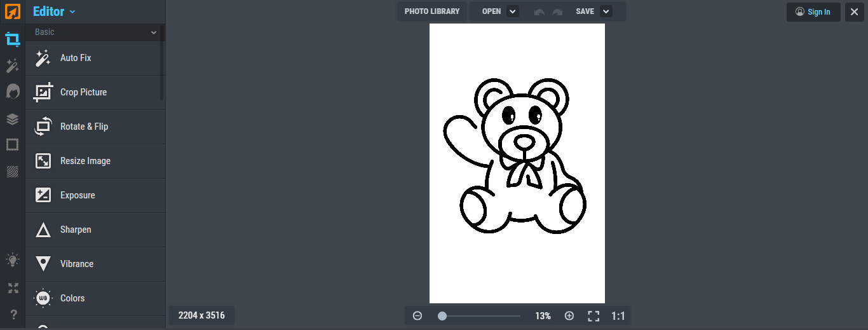
Task: Open the Frames square sidebar icon
Action: coord(13,145)
